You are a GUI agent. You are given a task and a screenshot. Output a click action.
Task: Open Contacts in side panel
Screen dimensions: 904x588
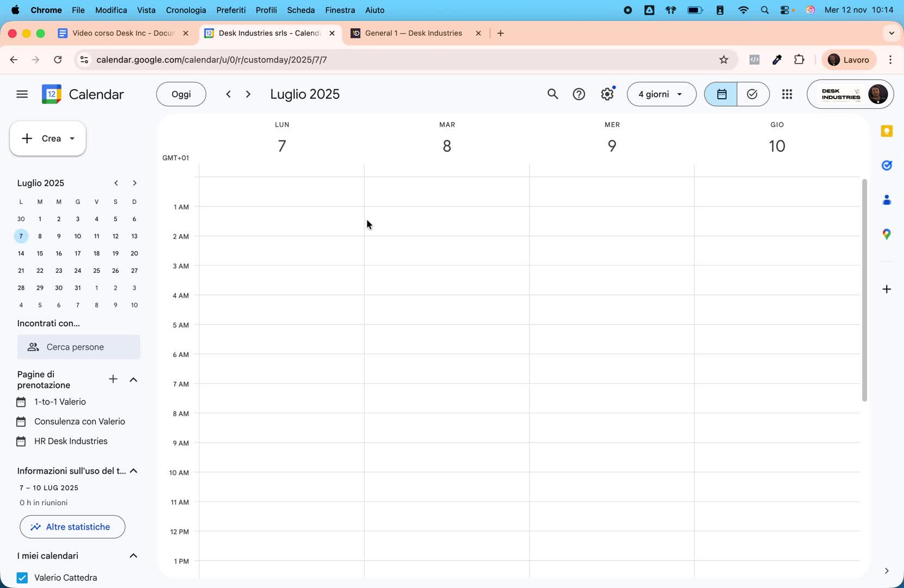tap(887, 200)
